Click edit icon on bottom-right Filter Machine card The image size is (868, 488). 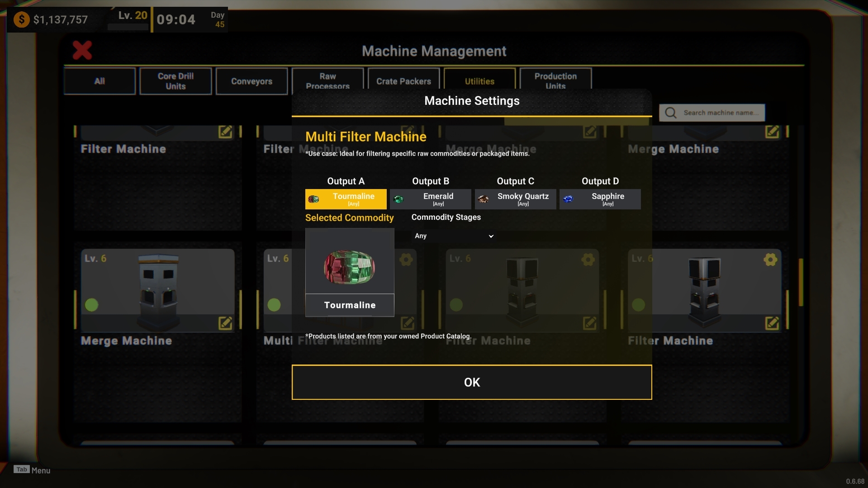[772, 323]
